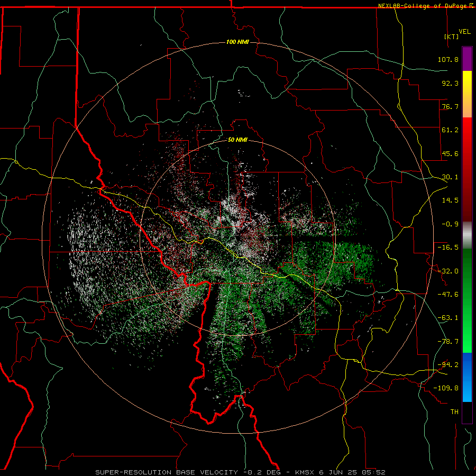Click the 6 JUN 25 05:52 timestamp
This screenshot has height=476, width=476.
pyautogui.click(x=352, y=472)
